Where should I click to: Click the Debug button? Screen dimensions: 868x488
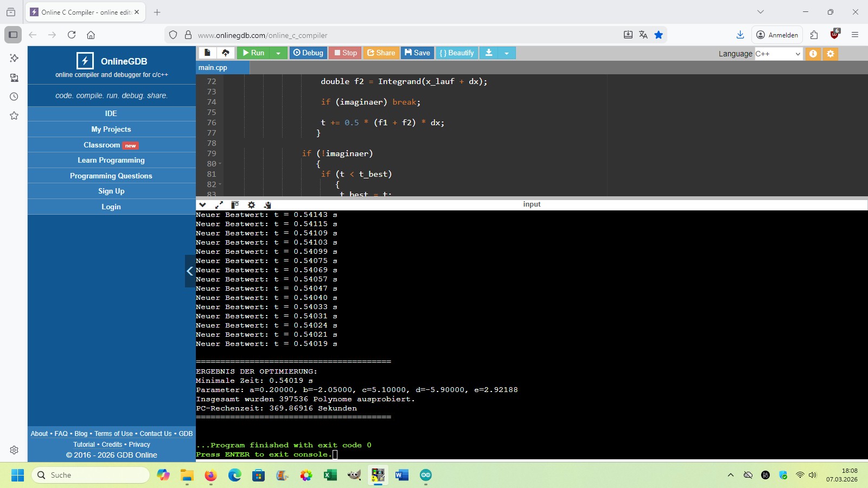308,53
